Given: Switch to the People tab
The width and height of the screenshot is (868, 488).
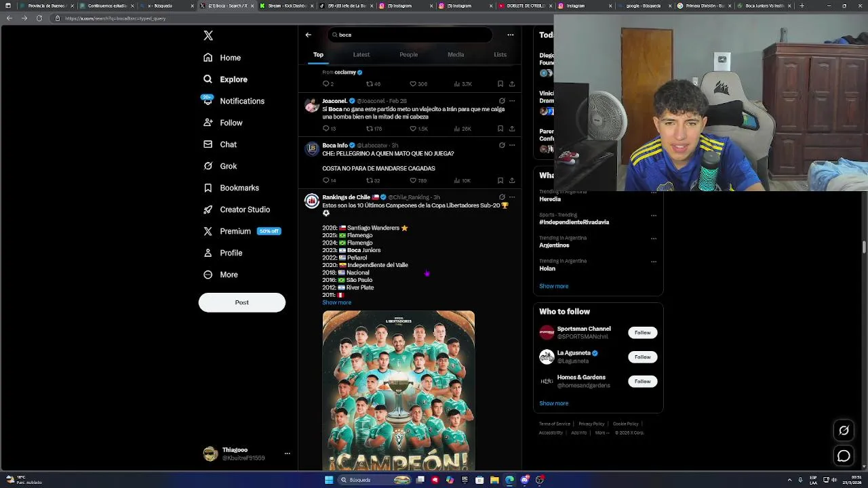Looking at the screenshot, I should point(408,54).
